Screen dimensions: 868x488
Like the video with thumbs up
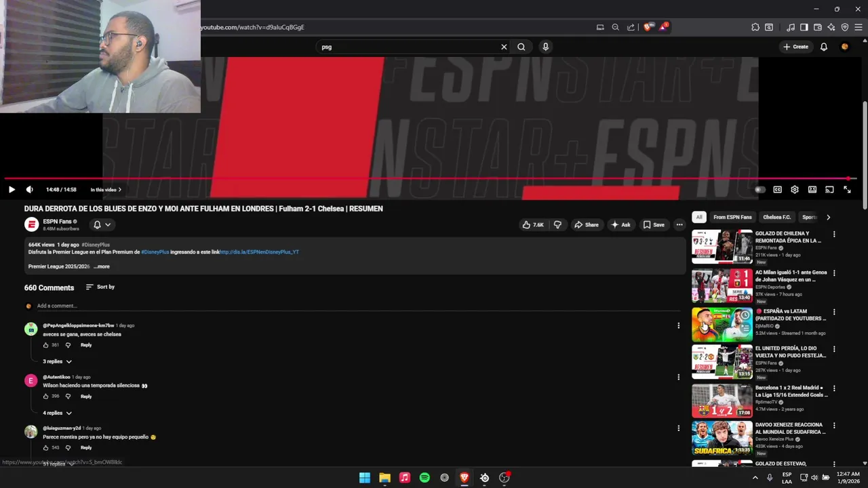click(533, 225)
